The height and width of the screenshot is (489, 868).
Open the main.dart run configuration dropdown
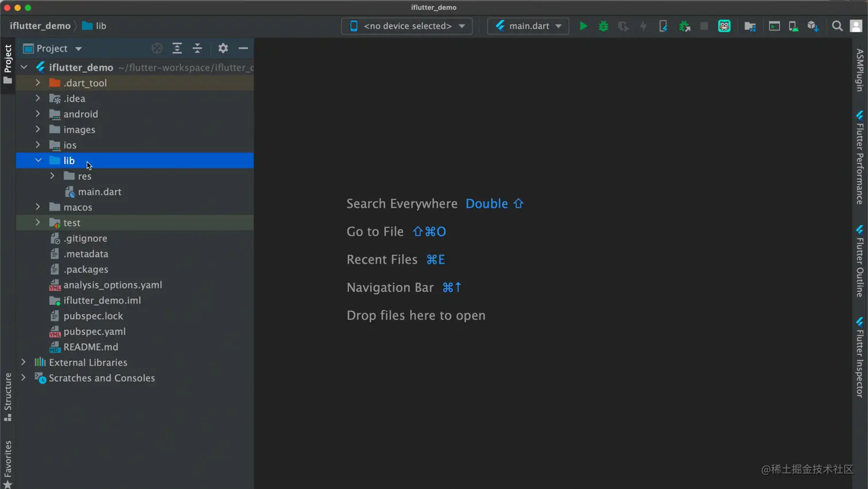point(528,26)
